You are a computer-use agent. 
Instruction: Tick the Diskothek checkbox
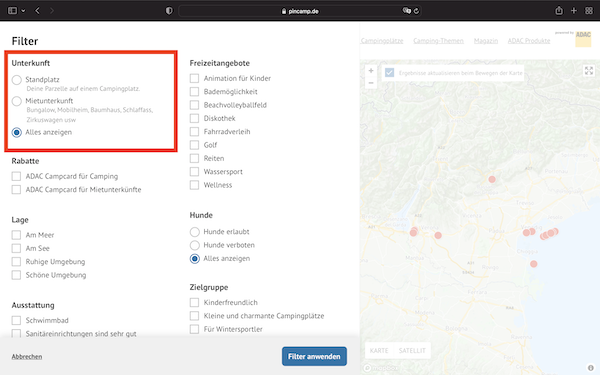click(x=194, y=119)
